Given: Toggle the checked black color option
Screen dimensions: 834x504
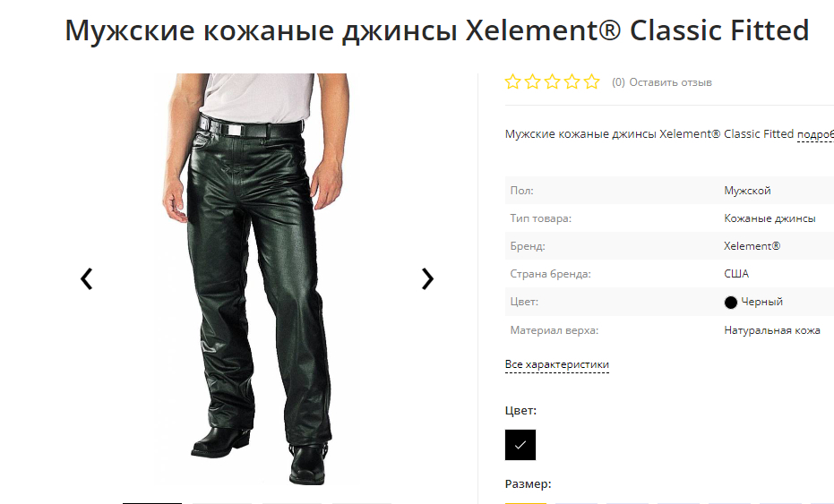Looking at the screenshot, I should (x=520, y=445).
